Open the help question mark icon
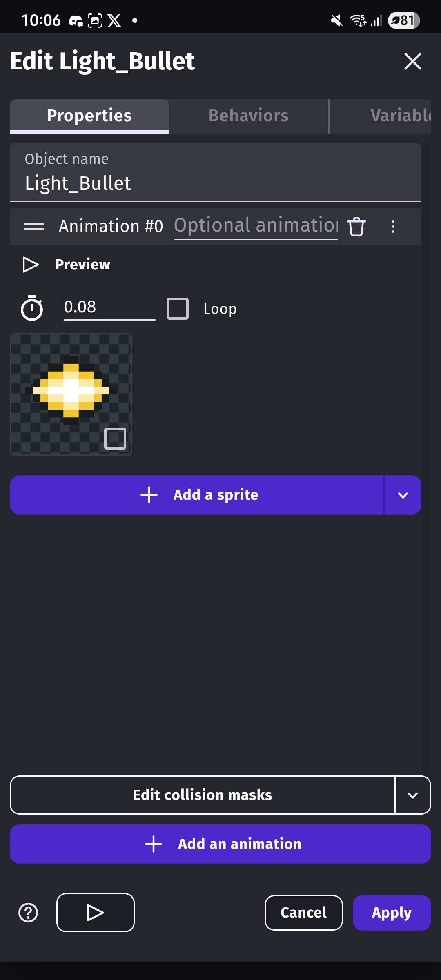The height and width of the screenshot is (980, 441). [28, 913]
